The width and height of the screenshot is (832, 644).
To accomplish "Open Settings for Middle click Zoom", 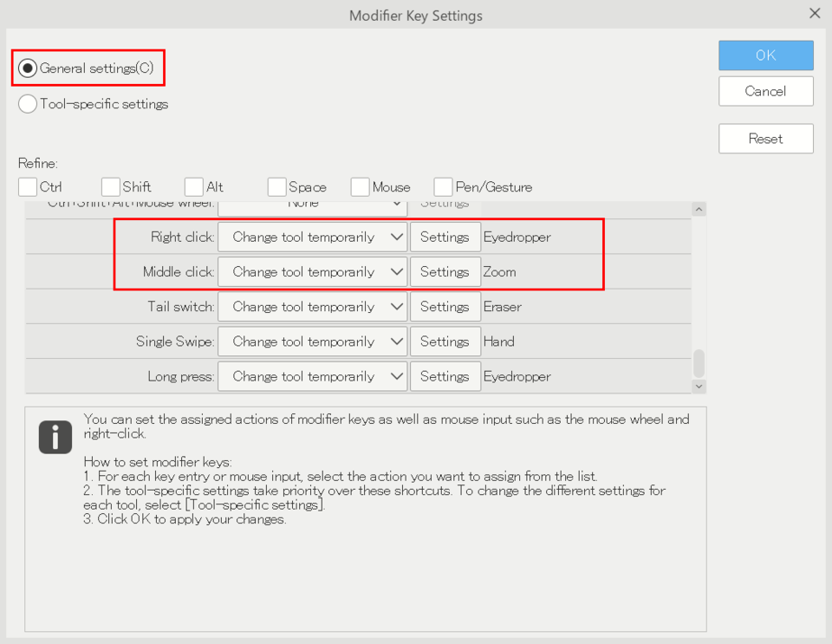I will coord(445,271).
